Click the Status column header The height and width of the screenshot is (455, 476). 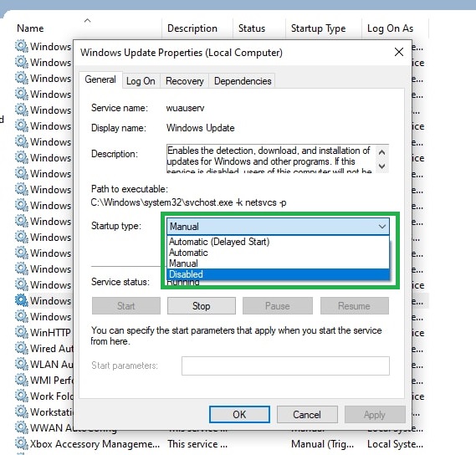tap(252, 28)
